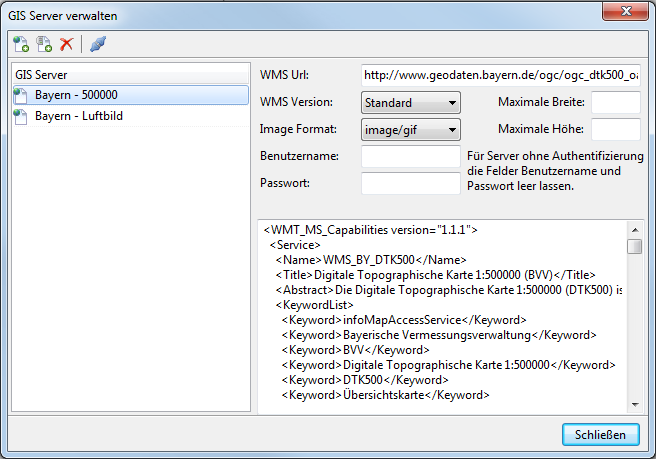The height and width of the screenshot is (459, 656).
Task: Select the Bayern - Luftbild server entry
Action: pos(78,116)
